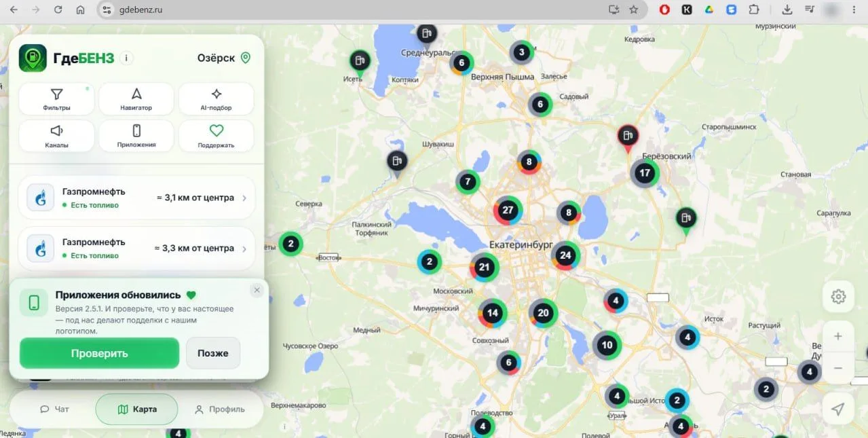Expand the Газпромнефть 3,1 км station entry
The width and height of the screenshot is (868, 438).
point(136,198)
